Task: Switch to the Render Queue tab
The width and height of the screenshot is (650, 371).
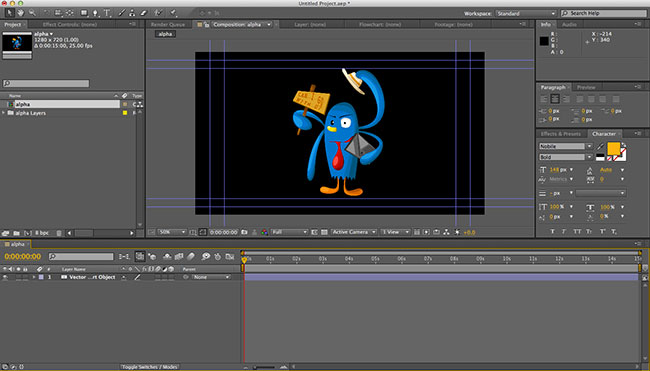Action: point(168,24)
